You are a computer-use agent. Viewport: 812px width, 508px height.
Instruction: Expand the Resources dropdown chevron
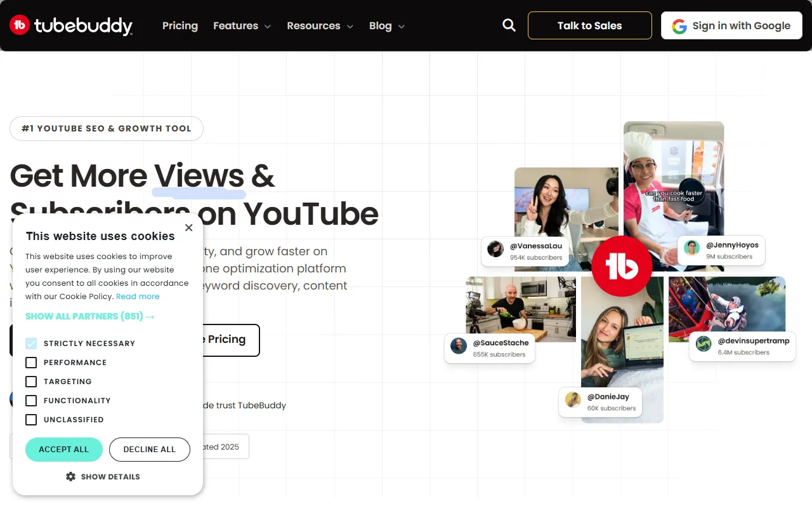point(350,27)
